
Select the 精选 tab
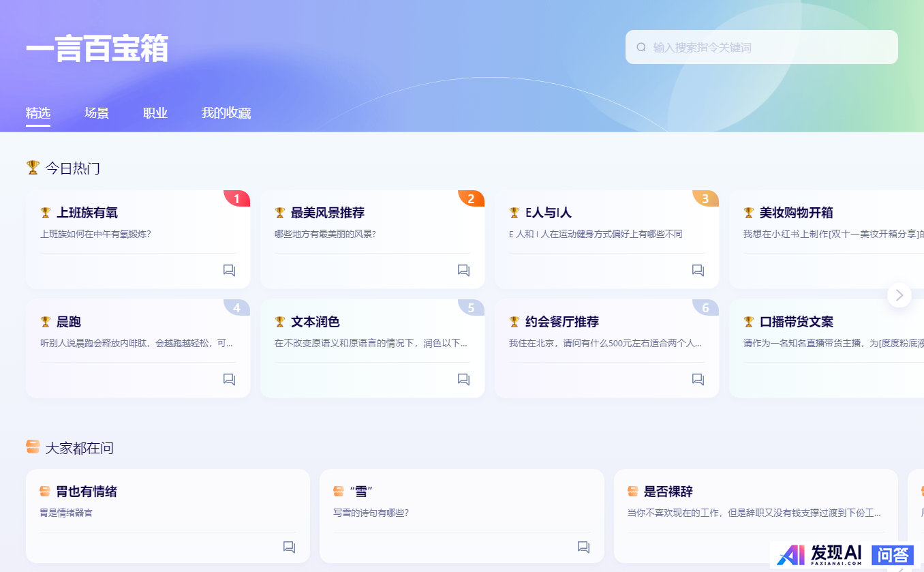click(38, 113)
